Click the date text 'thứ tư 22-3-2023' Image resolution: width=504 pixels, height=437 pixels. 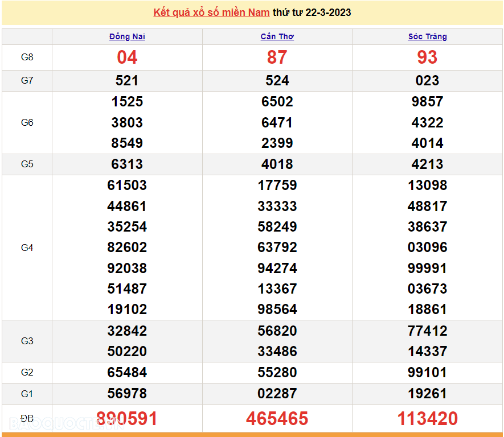click(x=312, y=13)
